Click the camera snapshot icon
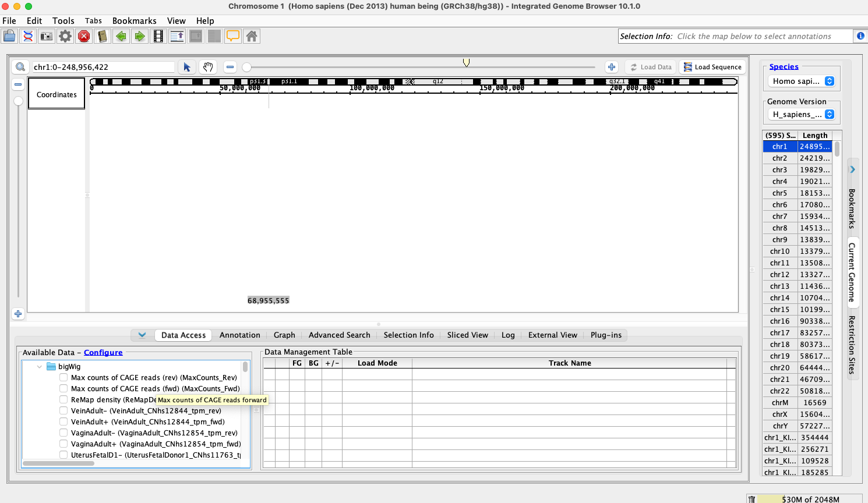This screenshot has width=868, height=503. point(47,36)
